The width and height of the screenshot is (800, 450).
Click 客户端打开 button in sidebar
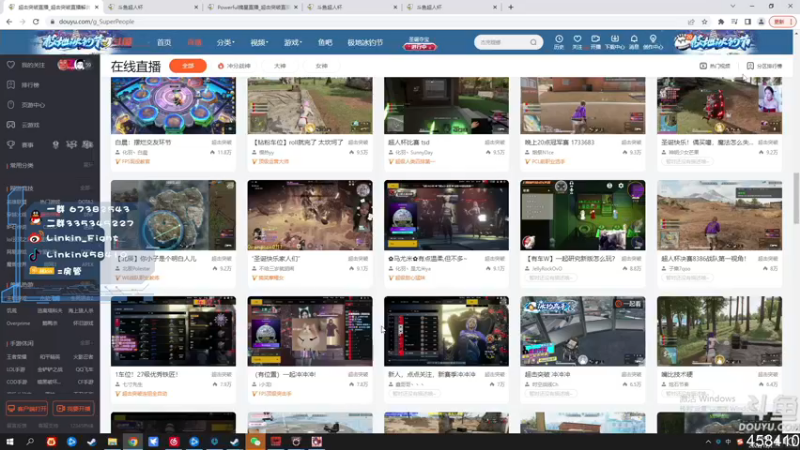pyautogui.click(x=27, y=409)
